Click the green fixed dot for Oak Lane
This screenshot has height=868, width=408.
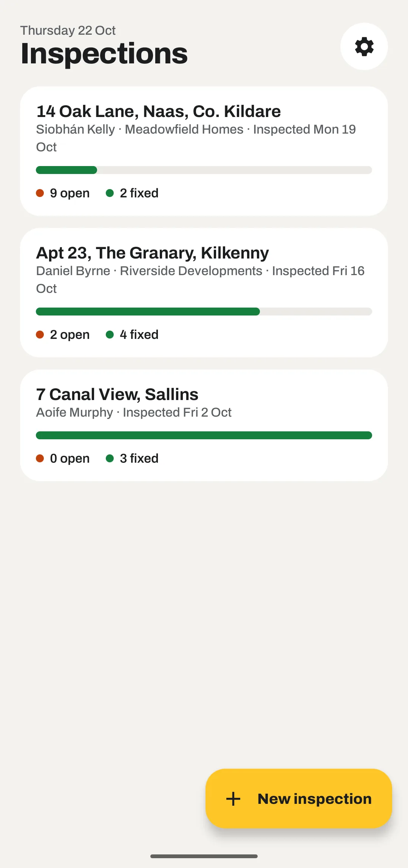pyautogui.click(x=110, y=193)
